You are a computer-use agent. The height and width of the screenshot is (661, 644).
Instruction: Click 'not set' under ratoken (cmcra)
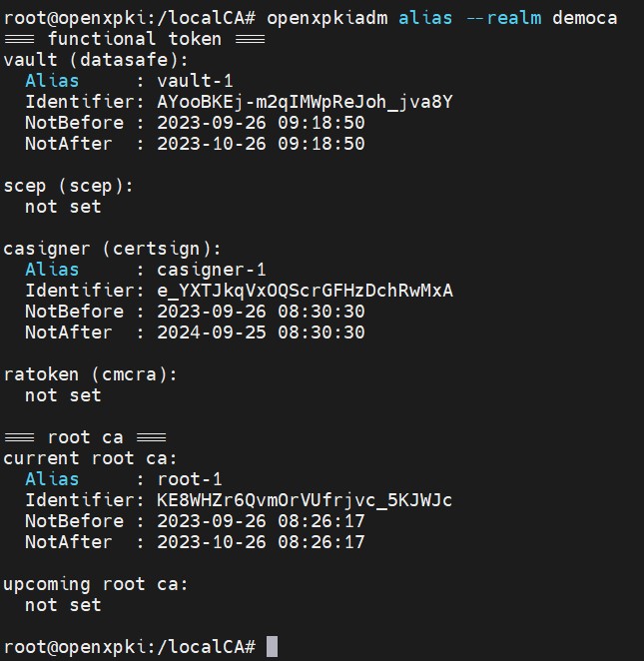coord(63,395)
